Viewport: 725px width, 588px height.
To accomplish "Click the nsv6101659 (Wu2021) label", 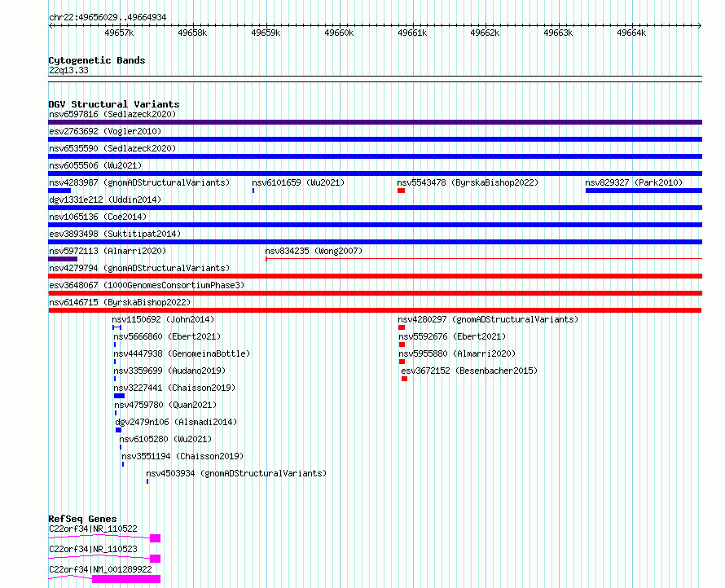I will (298, 182).
